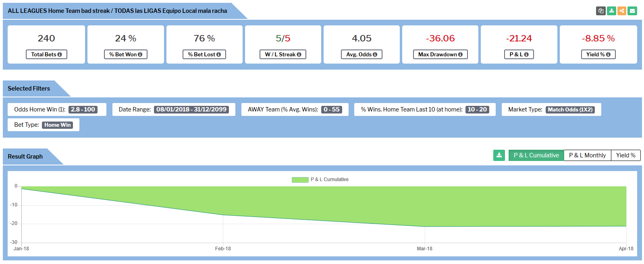
Task: Click the Odds Home Win (1): label
Action: [40, 109]
